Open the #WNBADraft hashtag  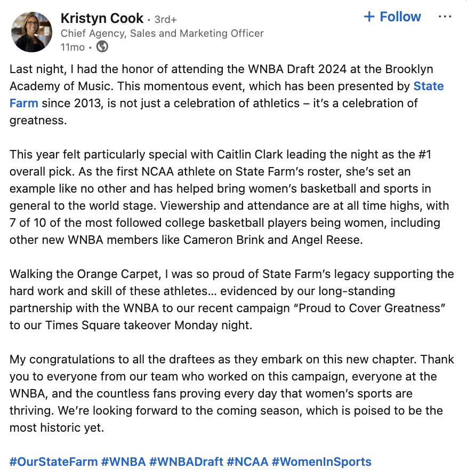coord(186,462)
